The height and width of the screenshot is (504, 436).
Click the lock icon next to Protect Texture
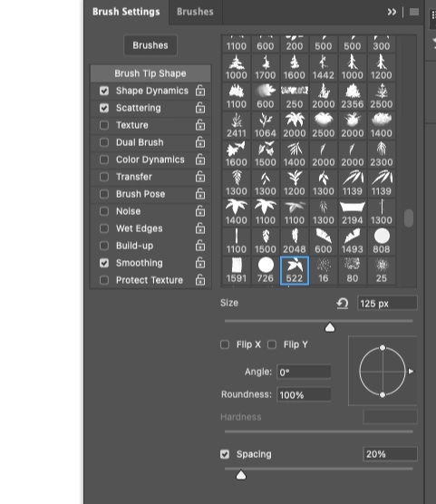click(200, 280)
